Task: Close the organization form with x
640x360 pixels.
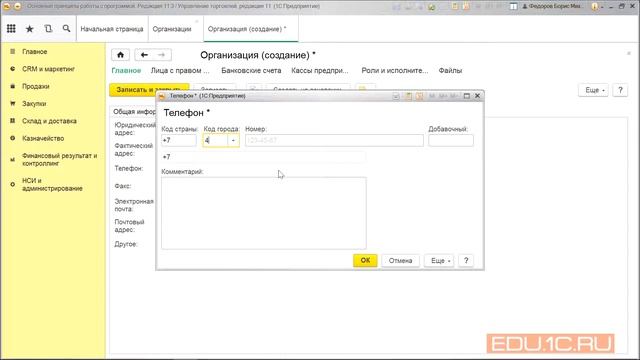Action: [x=629, y=53]
